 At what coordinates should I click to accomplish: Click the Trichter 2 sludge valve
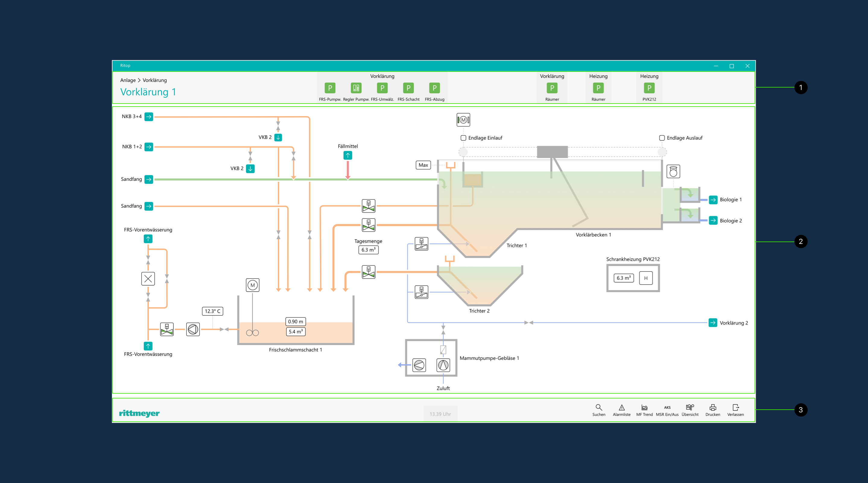369,272
